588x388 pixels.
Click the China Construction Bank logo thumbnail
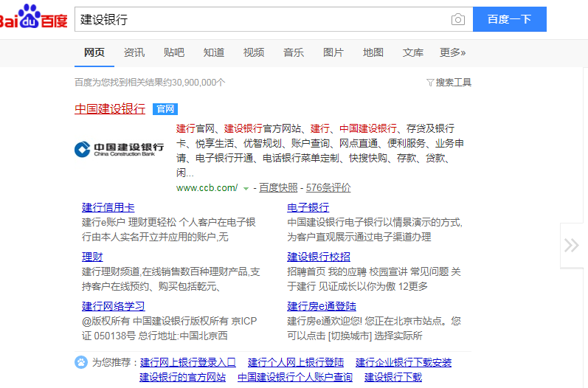tap(120, 149)
